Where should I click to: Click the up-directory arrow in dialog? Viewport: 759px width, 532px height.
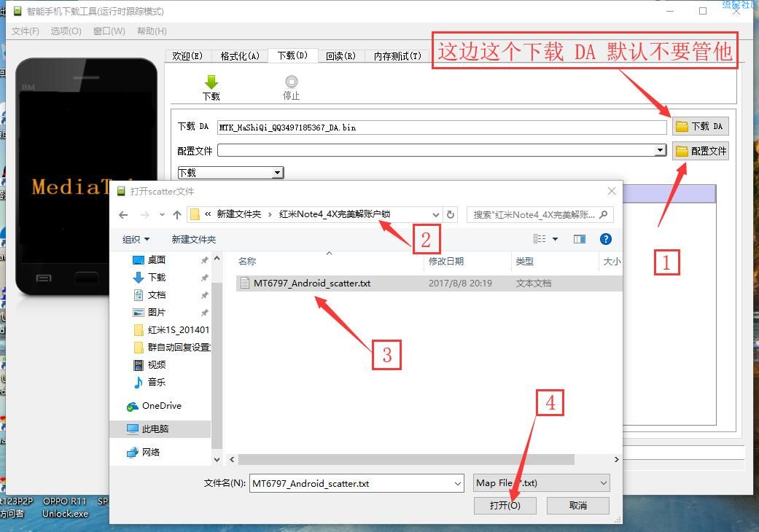click(x=176, y=214)
